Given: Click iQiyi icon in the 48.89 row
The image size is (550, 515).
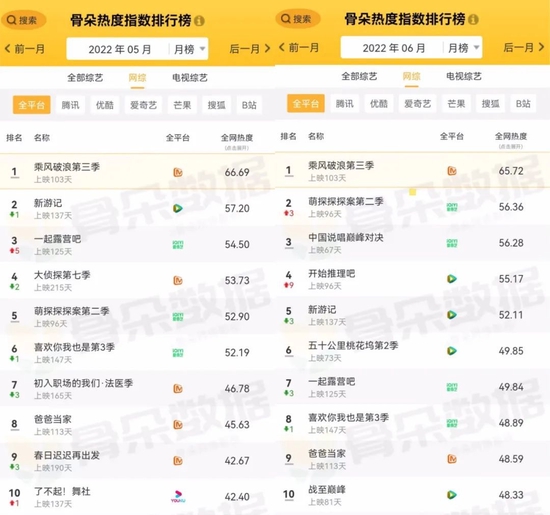Looking at the screenshot, I should (x=452, y=423).
